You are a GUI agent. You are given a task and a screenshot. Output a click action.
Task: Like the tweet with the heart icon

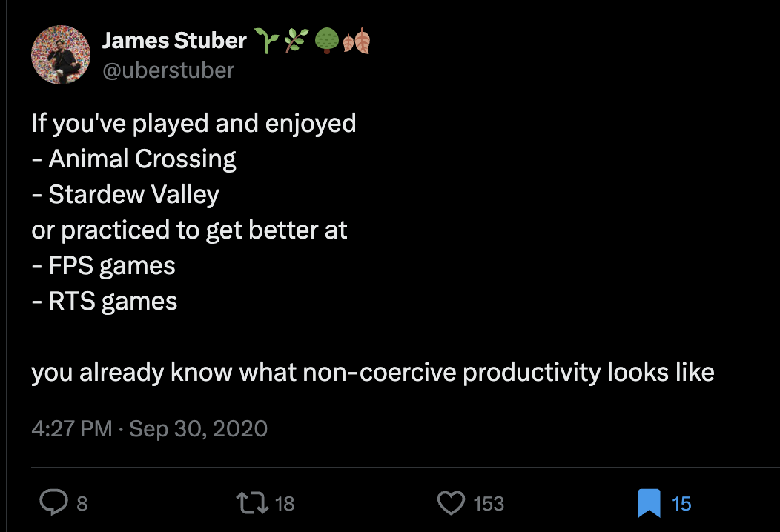tap(451, 504)
